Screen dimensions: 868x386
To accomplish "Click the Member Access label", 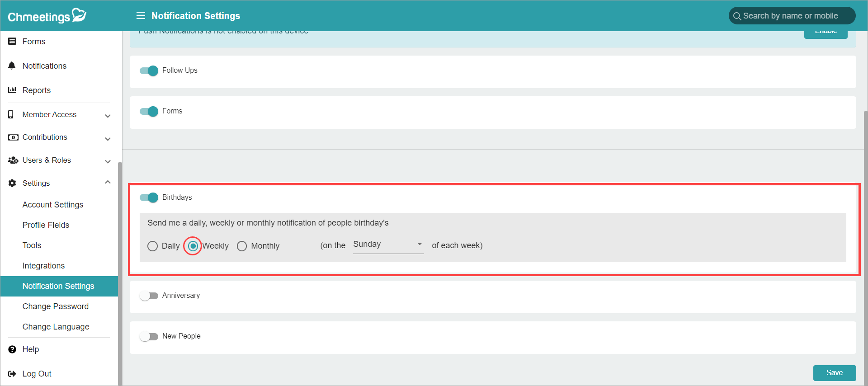I will pyautogui.click(x=49, y=115).
